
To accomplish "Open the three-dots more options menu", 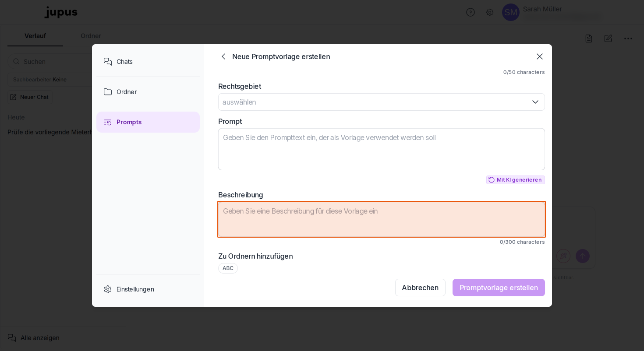I will coord(628,39).
